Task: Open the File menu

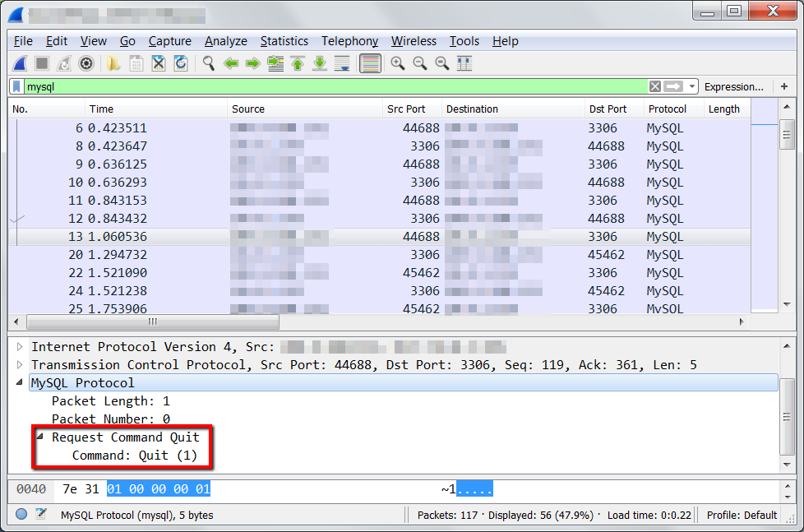Action: tap(23, 41)
